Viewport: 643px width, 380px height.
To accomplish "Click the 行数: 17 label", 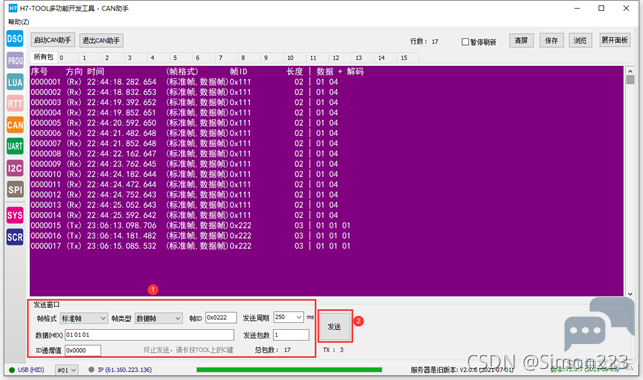I will tap(424, 41).
